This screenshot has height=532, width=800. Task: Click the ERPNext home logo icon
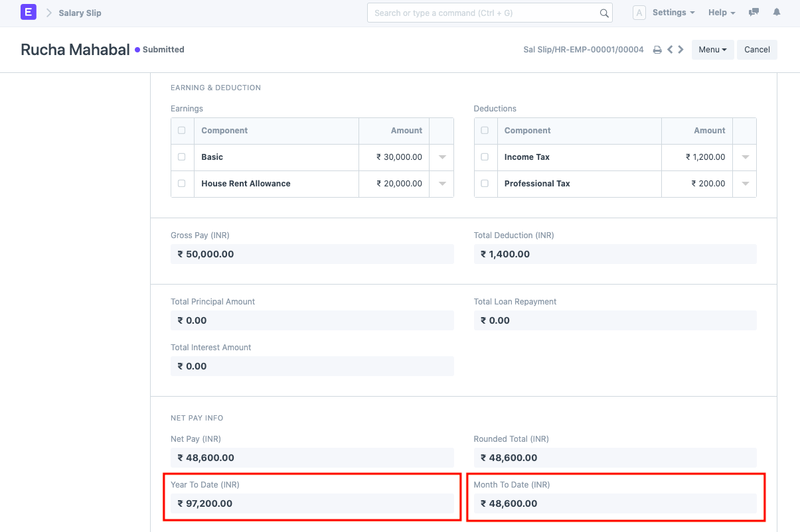click(x=29, y=13)
